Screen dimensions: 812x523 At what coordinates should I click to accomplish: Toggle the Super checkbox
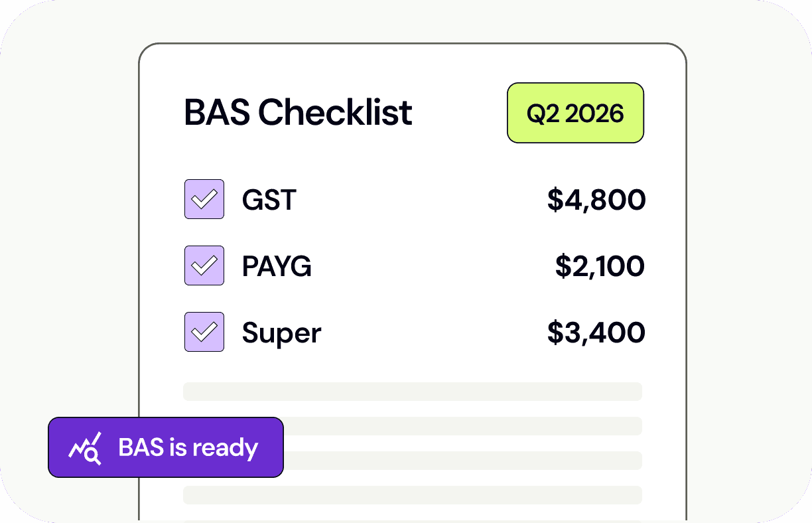204,332
